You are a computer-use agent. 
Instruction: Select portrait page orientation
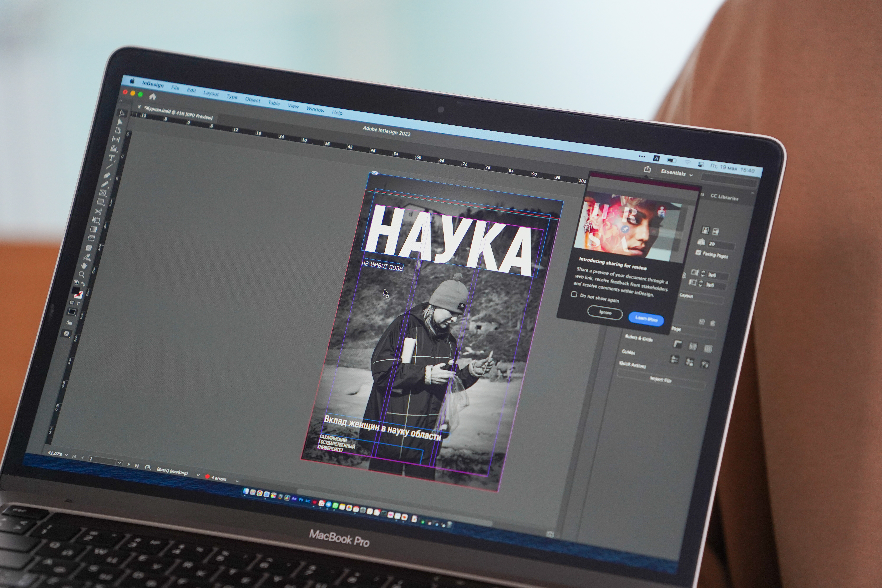click(x=705, y=230)
